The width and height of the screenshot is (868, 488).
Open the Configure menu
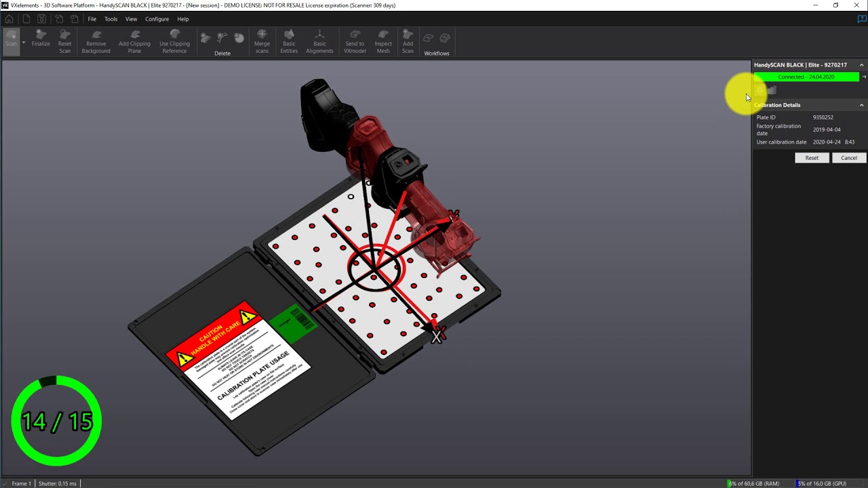point(157,19)
